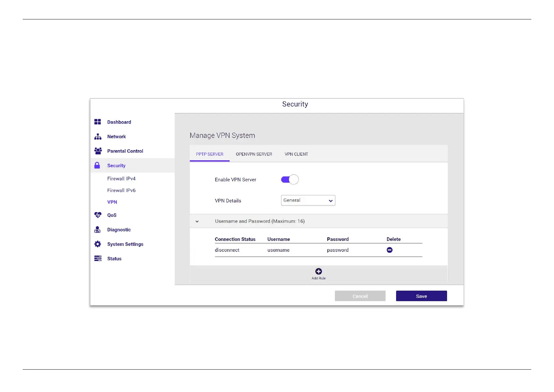Open the Dashboard menu label
Viewport: 554px width, 392px height.
tap(119, 122)
